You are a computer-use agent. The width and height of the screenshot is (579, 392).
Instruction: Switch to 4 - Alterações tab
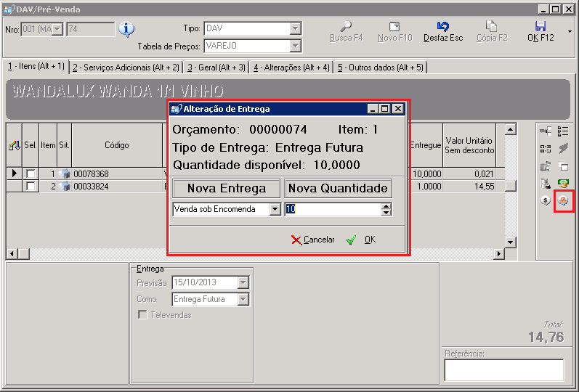(291, 68)
